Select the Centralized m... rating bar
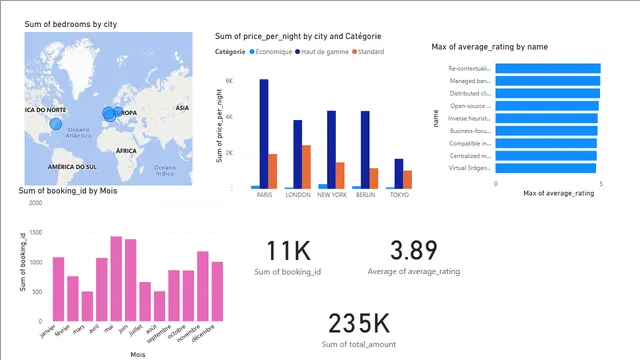The height and width of the screenshot is (360, 640). [546, 156]
